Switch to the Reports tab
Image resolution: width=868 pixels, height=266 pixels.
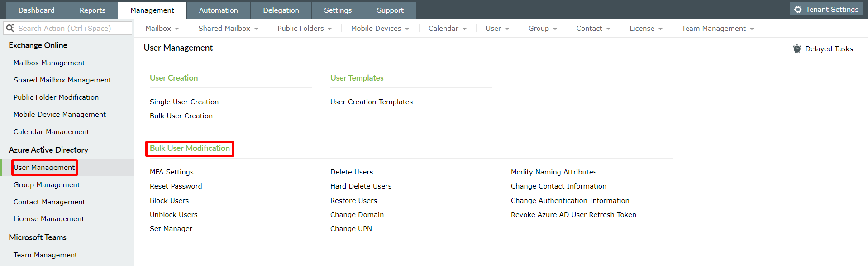tap(92, 10)
